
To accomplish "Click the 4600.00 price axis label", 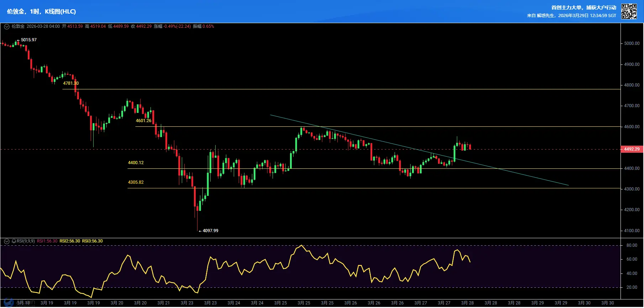I will 632,127.
